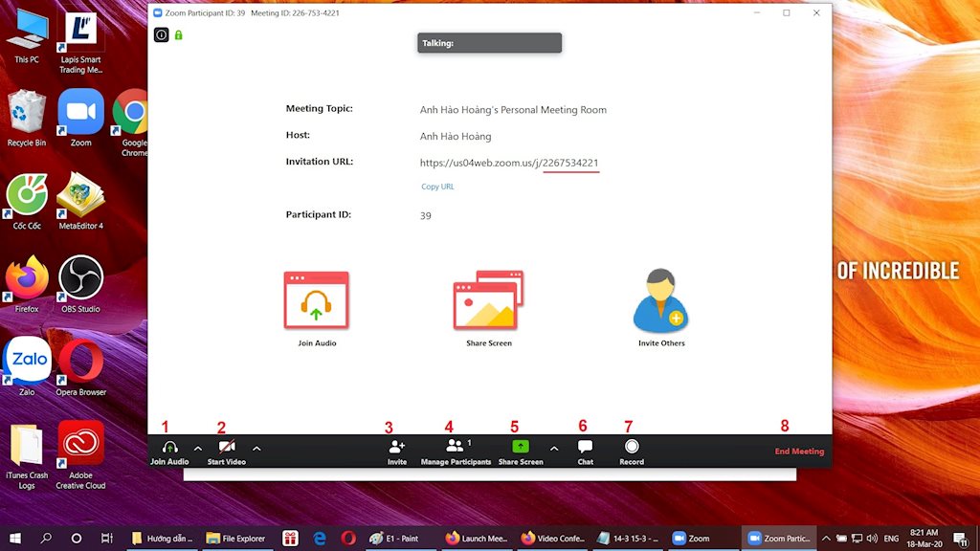Click the encryption lock indicator
This screenshot has height=551, width=980.
click(x=177, y=34)
